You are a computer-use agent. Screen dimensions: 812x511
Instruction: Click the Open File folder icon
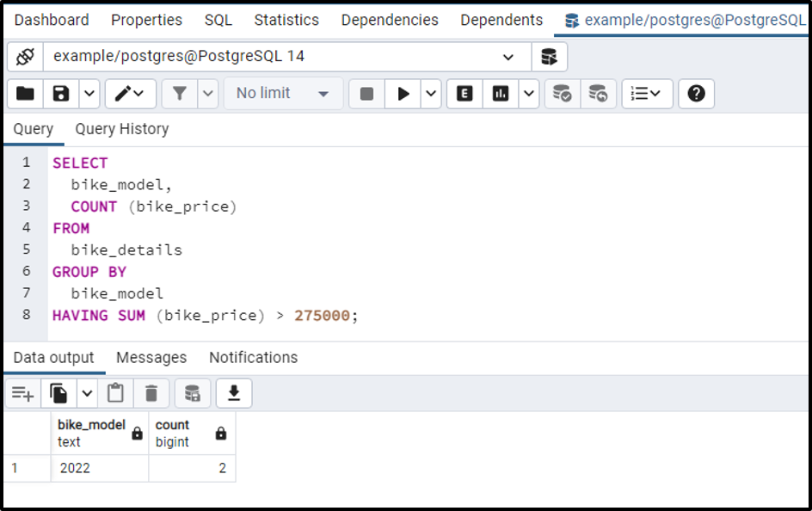25,94
